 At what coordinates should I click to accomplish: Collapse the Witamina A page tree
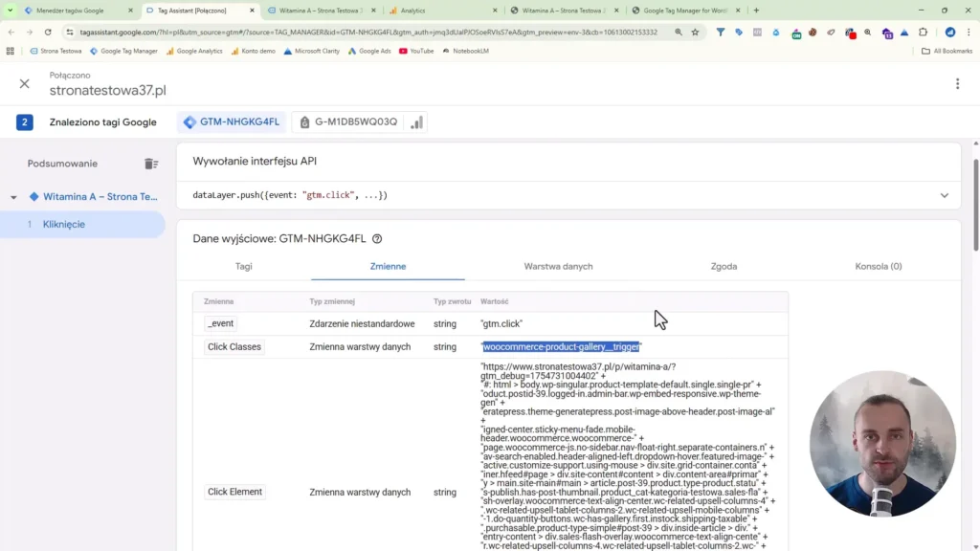[x=13, y=197]
